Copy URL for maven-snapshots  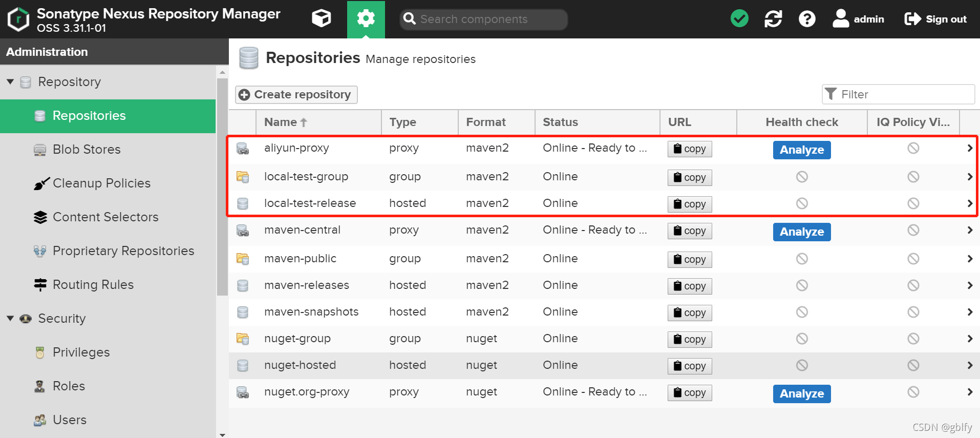click(690, 313)
